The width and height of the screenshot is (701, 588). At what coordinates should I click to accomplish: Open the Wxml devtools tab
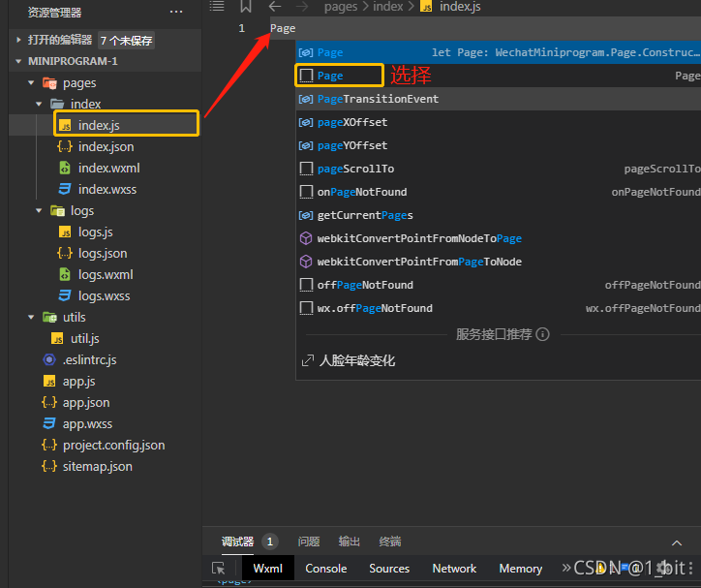click(x=268, y=569)
